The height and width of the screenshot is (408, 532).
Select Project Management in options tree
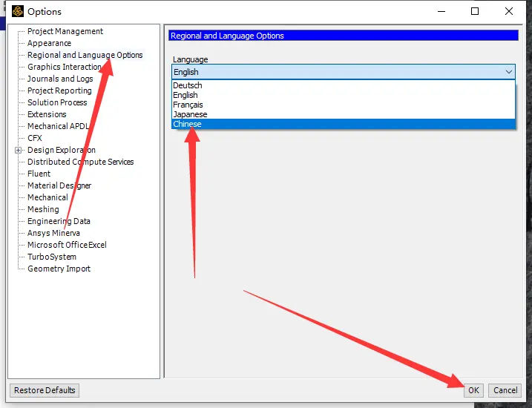(65, 31)
